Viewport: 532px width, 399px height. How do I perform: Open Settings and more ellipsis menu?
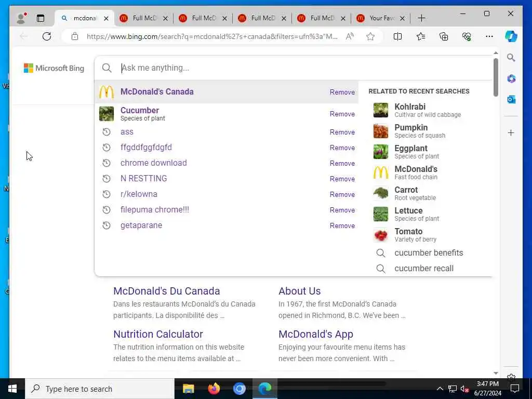coord(489,36)
